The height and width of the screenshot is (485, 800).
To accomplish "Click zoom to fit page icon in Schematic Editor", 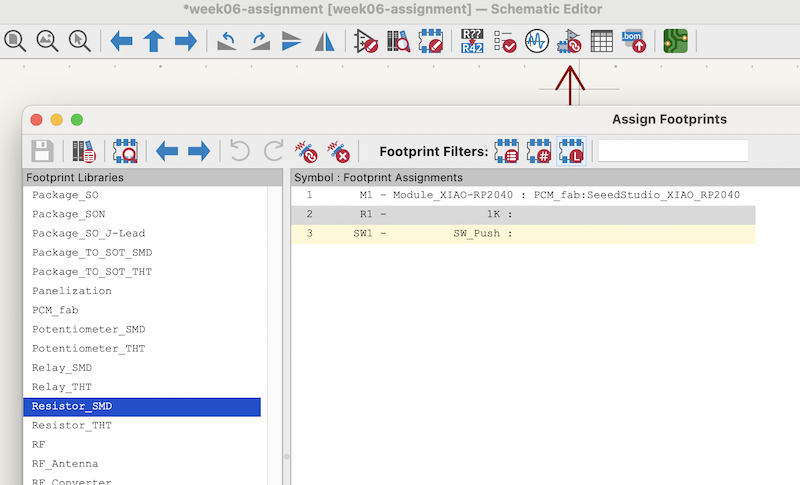I will [x=15, y=41].
